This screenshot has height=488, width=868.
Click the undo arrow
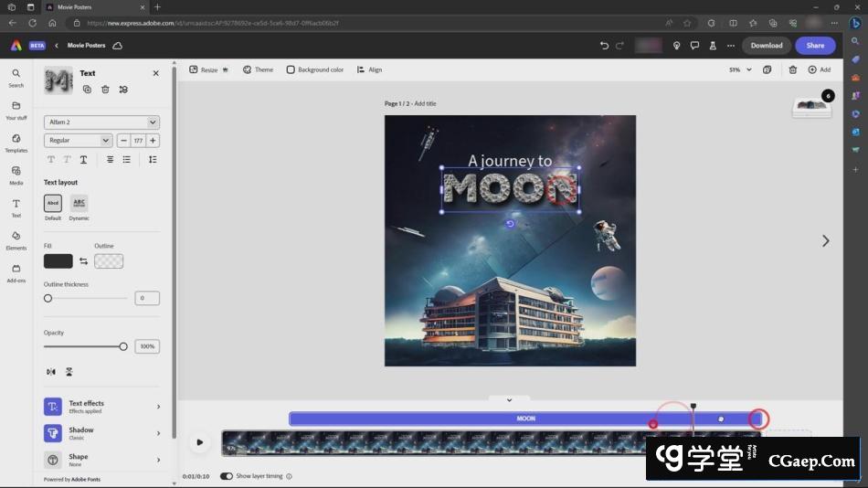(x=604, y=46)
